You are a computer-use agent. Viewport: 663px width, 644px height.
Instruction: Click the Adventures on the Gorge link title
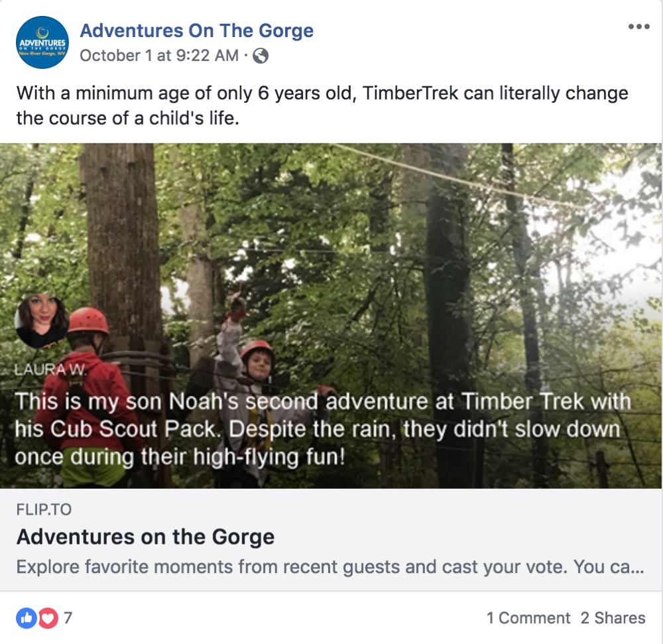tap(145, 537)
